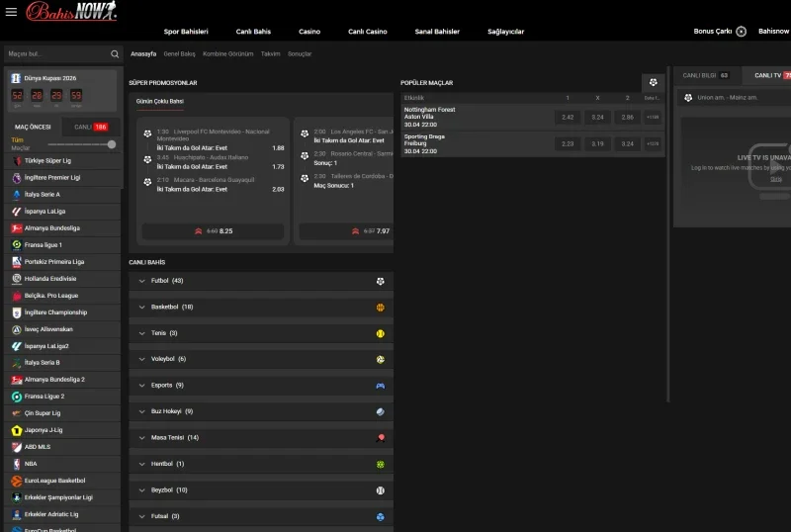Viewport: 791px width, 532px height.
Task: Switch to the CANLI TV tab
Action: pos(765,76)
